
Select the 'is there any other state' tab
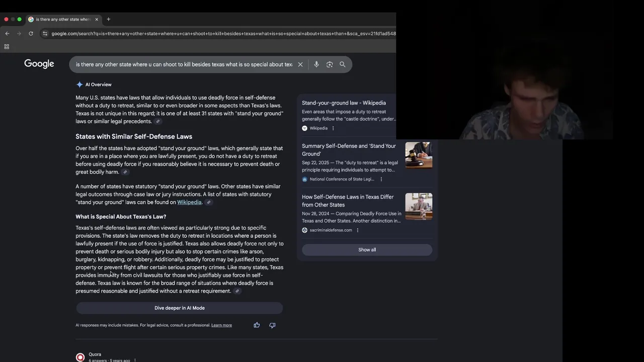63,19
